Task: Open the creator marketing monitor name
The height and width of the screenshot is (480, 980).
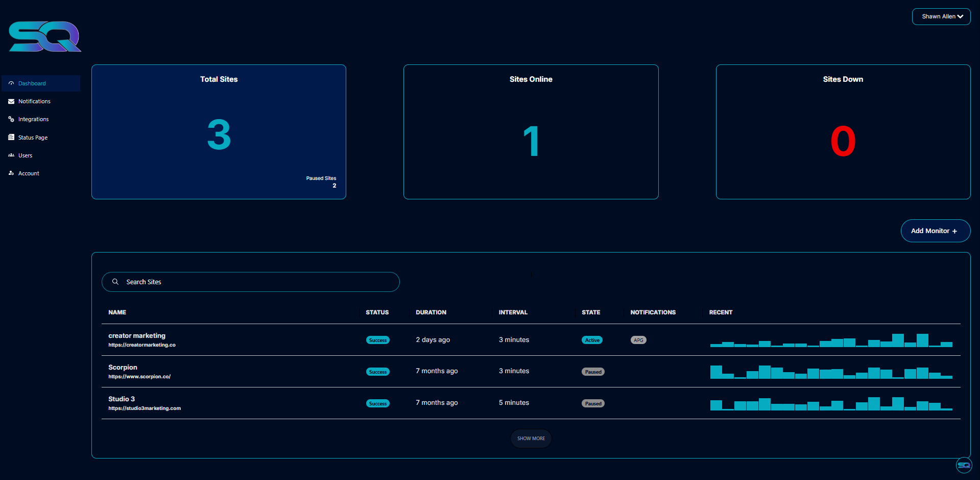Action: [137, 336]
